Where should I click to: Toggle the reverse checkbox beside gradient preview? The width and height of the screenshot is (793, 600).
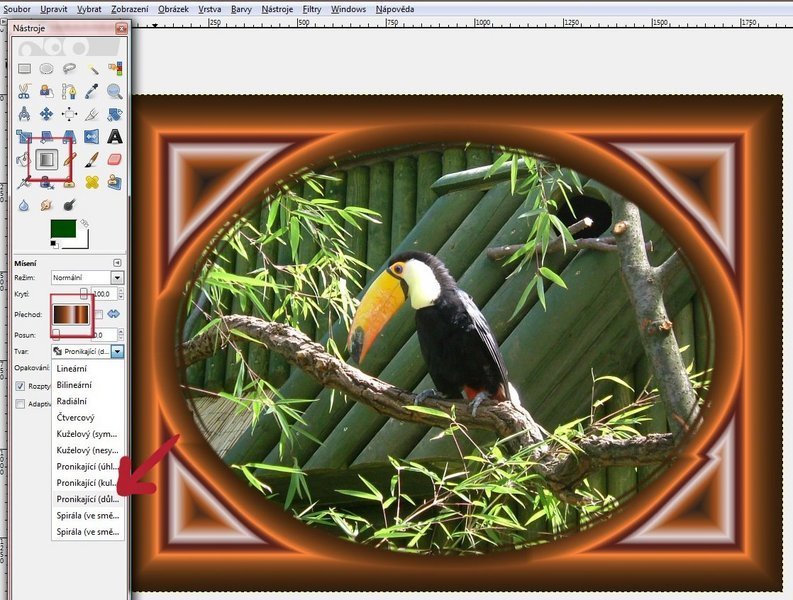99,314
